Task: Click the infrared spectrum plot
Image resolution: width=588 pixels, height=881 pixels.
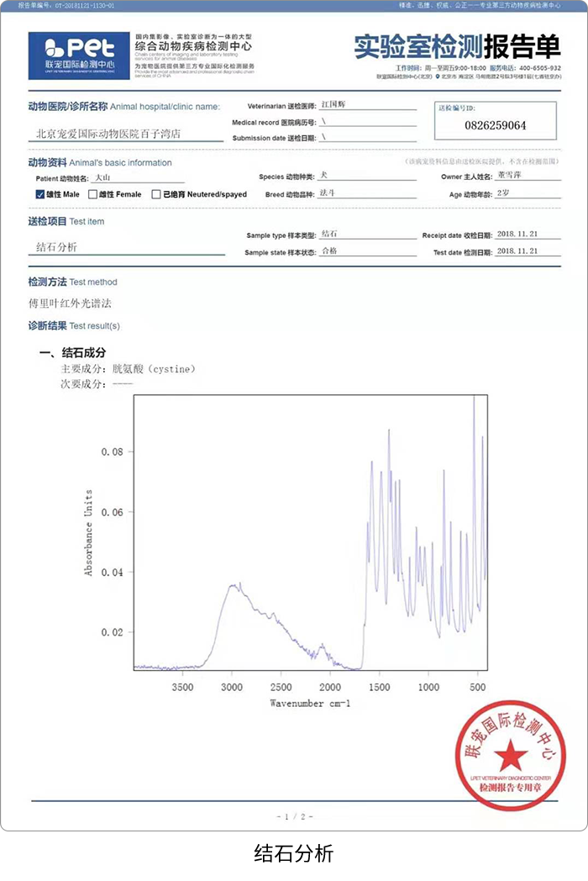Action: [x=311, y=532]
